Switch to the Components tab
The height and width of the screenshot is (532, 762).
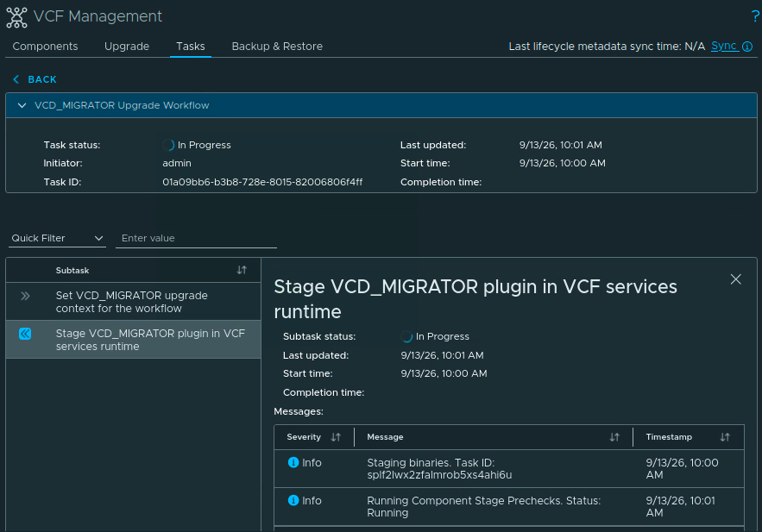click(45, 46)
